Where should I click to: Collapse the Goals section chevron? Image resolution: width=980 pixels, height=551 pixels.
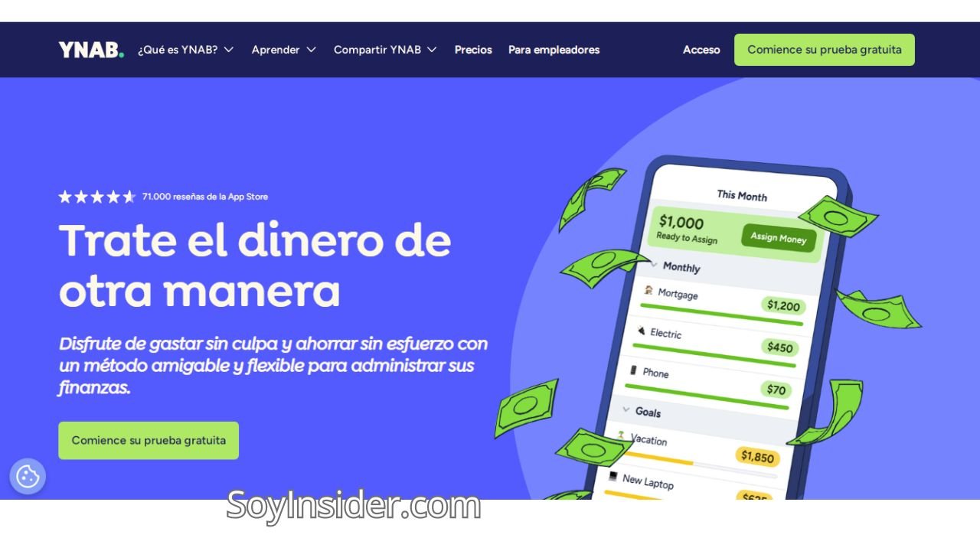626,409
